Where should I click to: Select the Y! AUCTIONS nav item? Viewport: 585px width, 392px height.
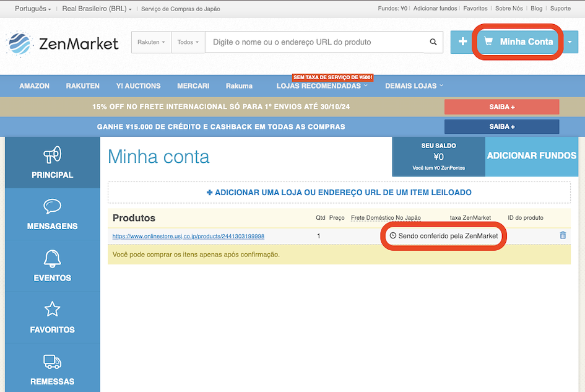pos(139,86)
